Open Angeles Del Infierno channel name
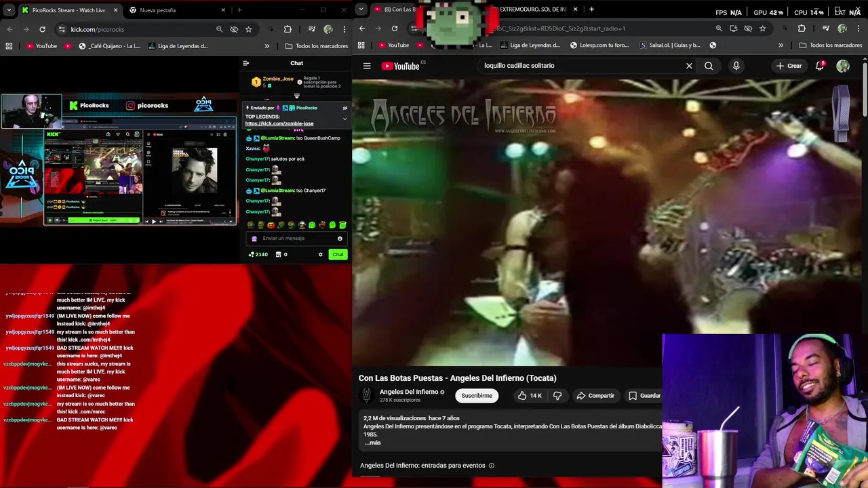This screenshot has height=488, width=868. (409, 392)
